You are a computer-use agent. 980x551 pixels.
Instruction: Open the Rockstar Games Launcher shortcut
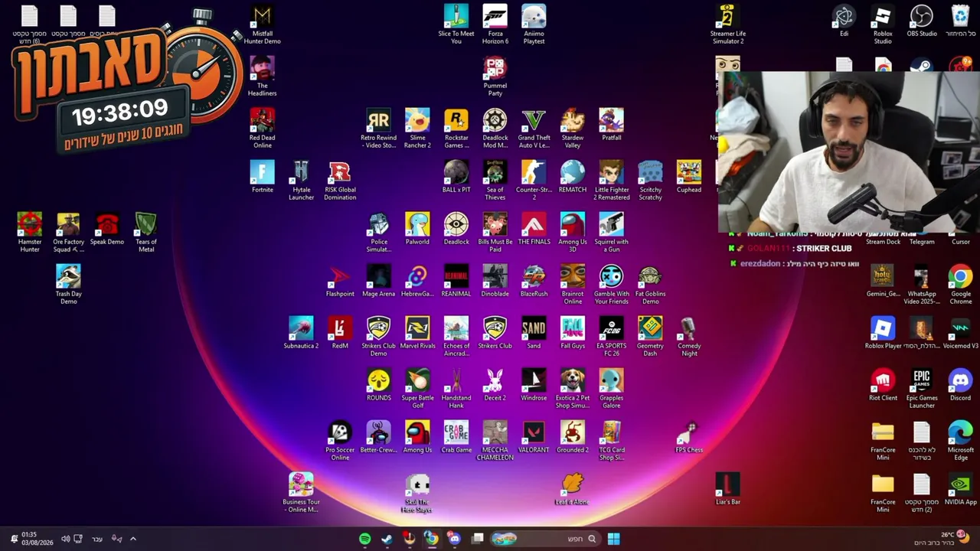[x=456, y=129]
